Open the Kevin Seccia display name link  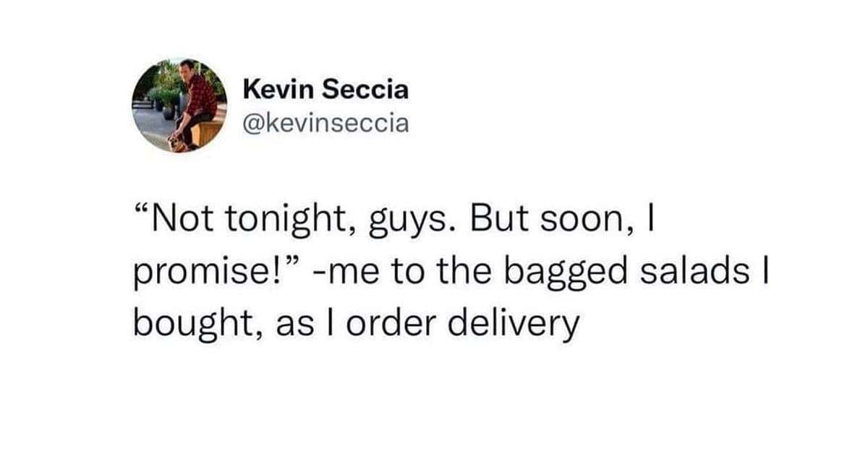tap(325, 90)
